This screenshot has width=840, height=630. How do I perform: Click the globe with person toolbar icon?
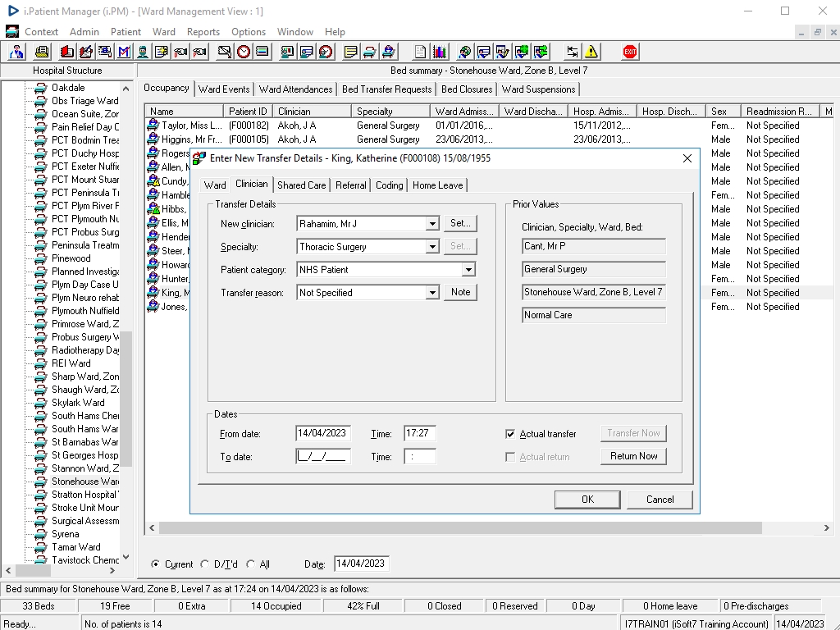click(464, 52)
